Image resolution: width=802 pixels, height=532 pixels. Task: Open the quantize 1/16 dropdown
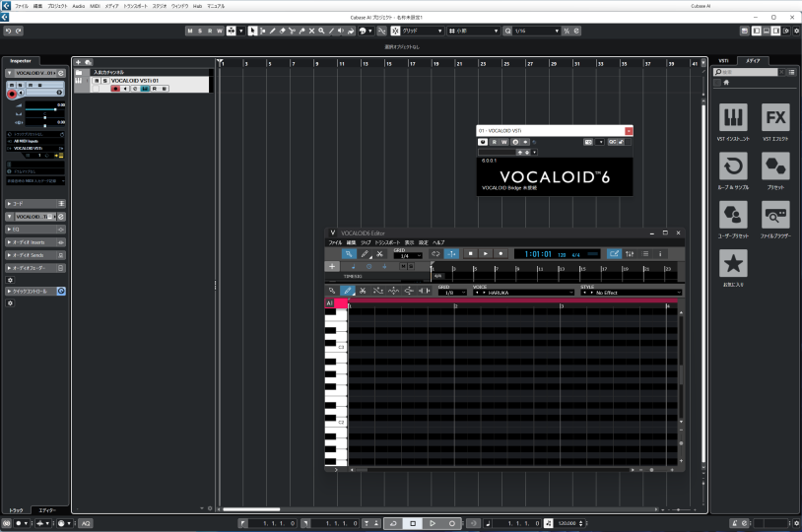[x=537, y=32]
